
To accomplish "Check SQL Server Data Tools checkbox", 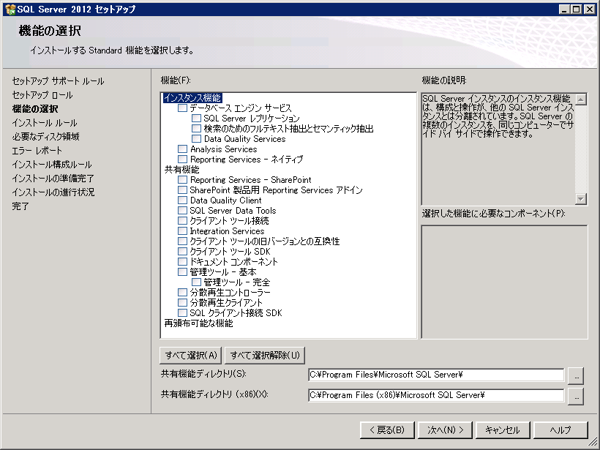I will tap(183, 210).
